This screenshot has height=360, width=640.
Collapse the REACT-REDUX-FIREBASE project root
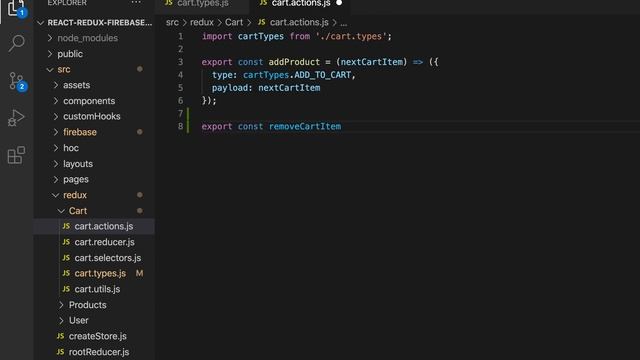(x=40, y=23)
